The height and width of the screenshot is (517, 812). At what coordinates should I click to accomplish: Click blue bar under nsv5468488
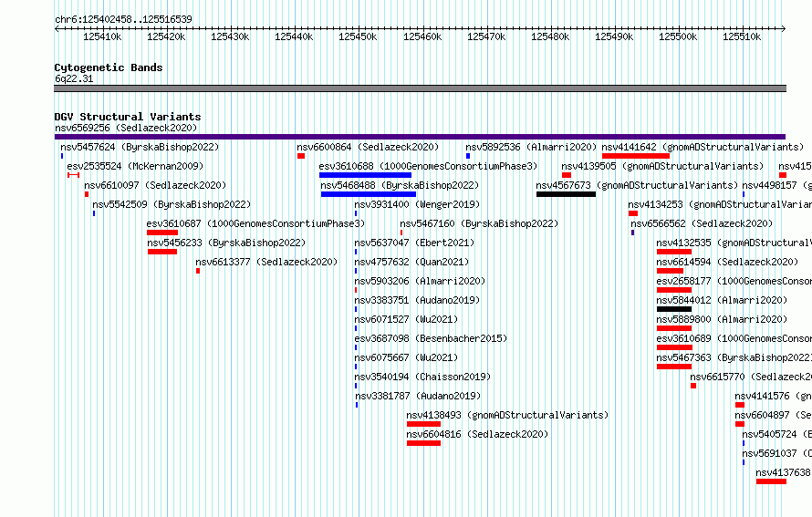point(369,194)
